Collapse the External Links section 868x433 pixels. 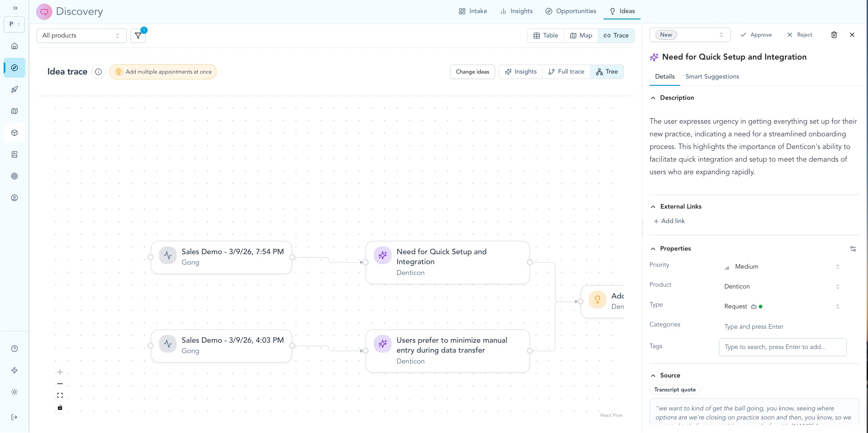pyautogui.click(x=653, y=207)
